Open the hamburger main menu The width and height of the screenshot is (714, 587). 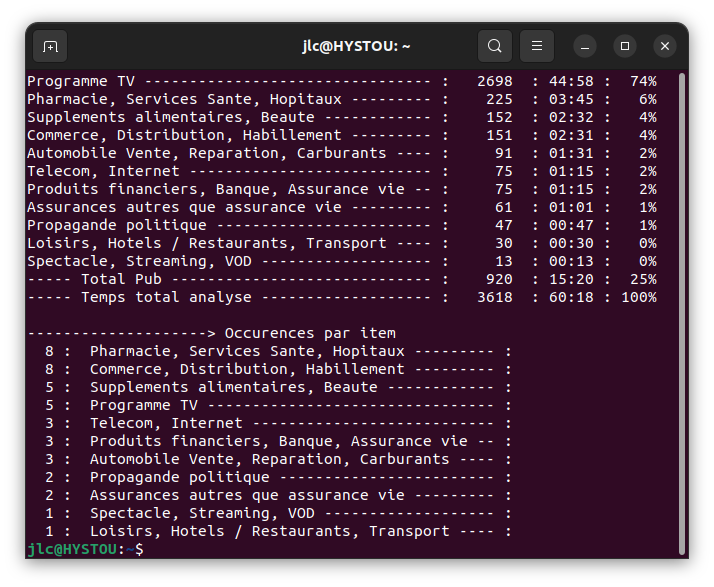pyautogui.click(x=537, y=46)
